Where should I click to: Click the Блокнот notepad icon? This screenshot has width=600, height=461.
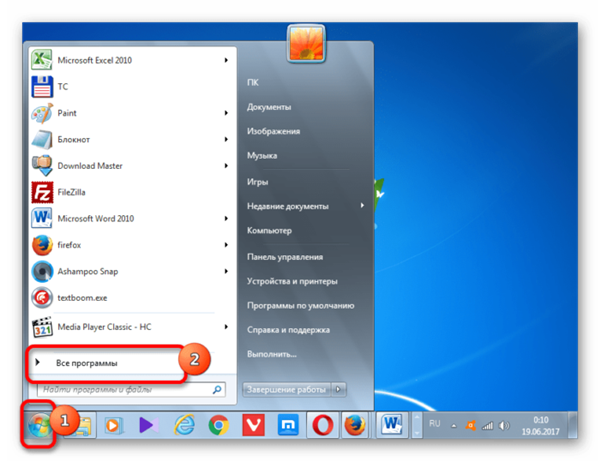[x=42, y=140]
